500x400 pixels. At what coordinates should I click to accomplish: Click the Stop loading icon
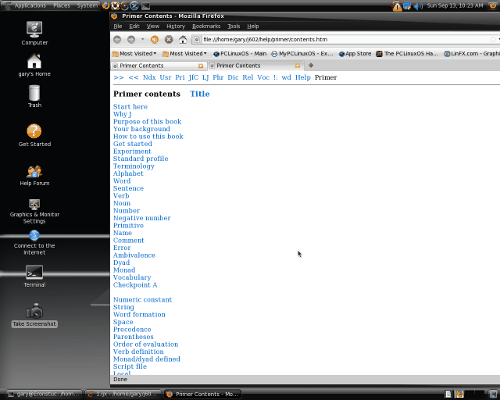169,40
